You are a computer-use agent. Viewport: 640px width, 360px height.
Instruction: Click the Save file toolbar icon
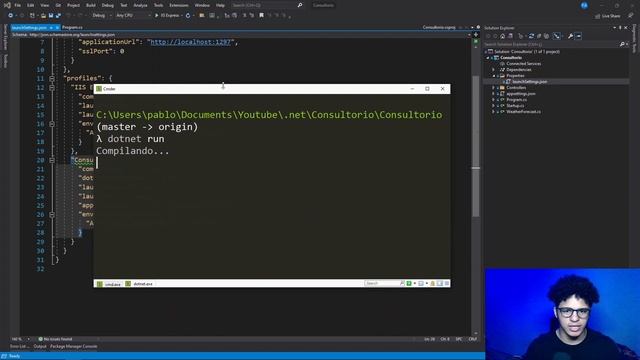click(51, 16)
